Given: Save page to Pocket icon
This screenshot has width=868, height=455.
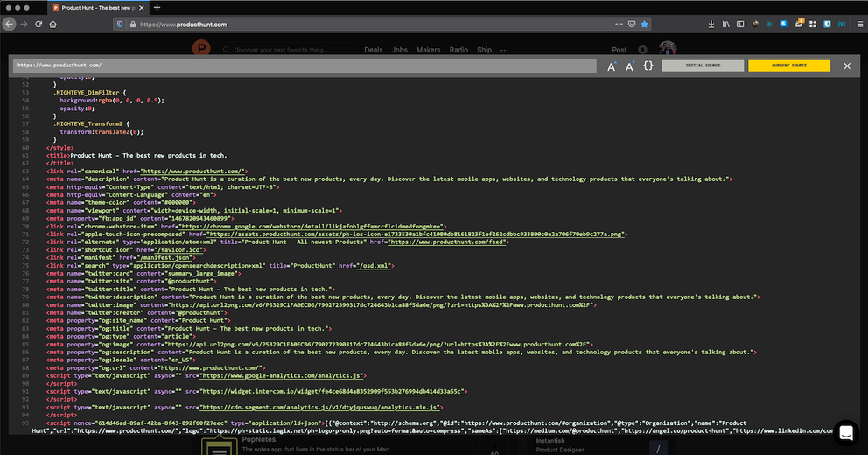Looking at the screenshot, I should point(632,24).
